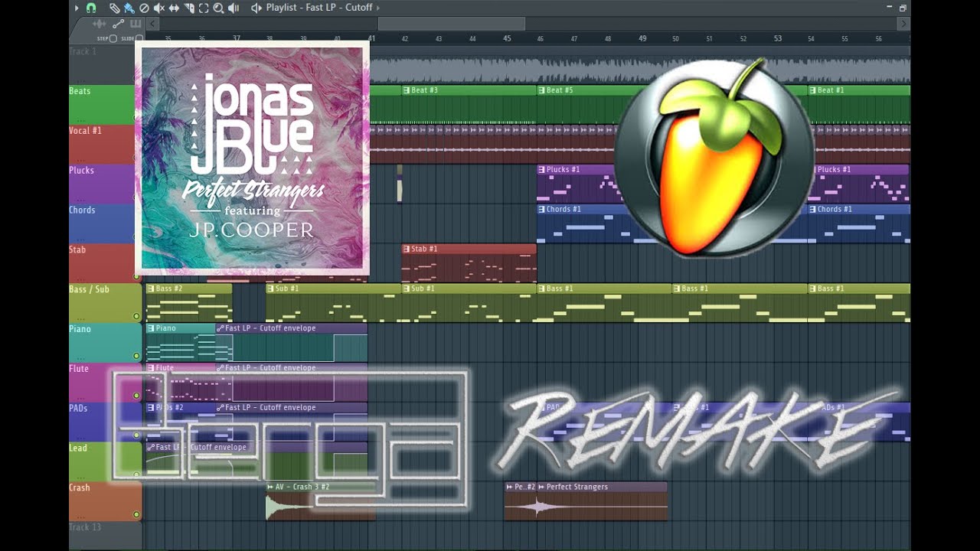
Task: Mute the Lead track
Action: tap(137, 475)
